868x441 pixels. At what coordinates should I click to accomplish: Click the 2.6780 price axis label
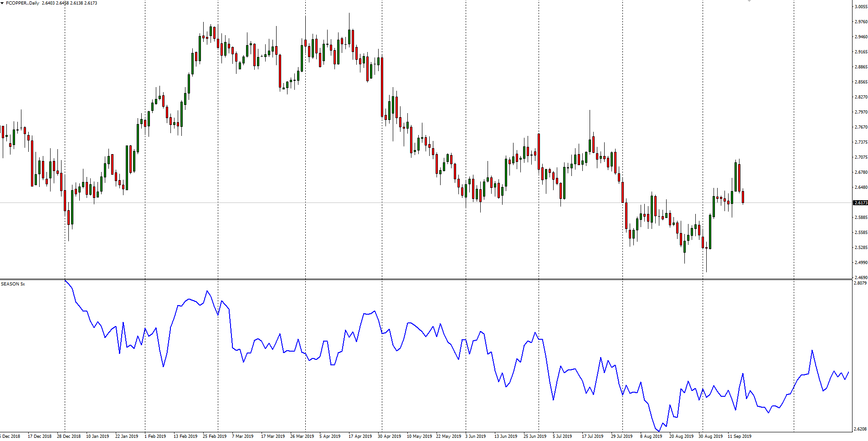pyautogui.click(x=861, y=172)
